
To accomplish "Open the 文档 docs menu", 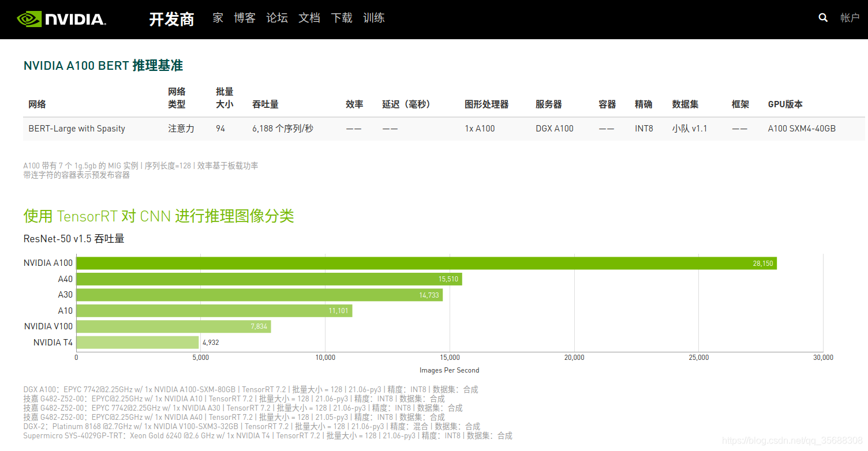I will (x=309, y=18).
